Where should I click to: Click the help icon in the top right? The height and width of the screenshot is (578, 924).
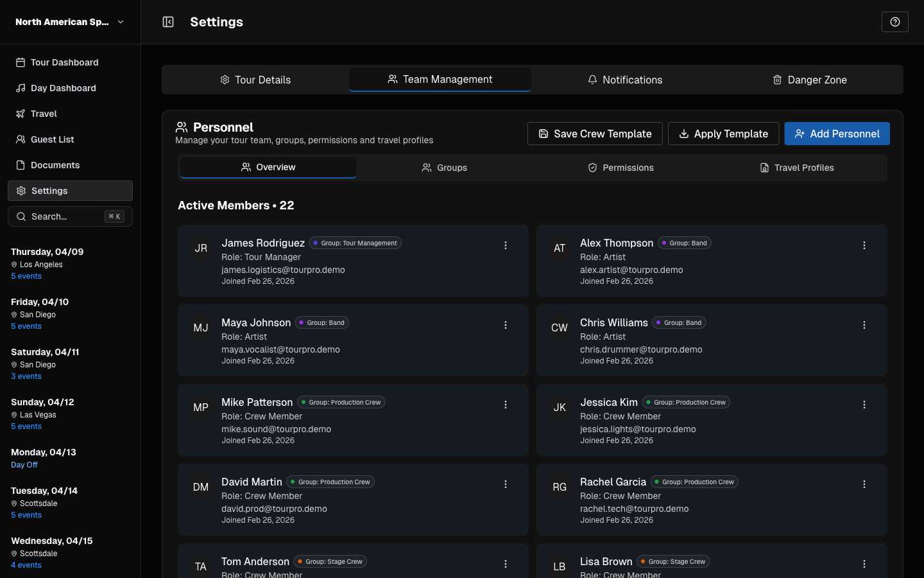click(894, 21)
